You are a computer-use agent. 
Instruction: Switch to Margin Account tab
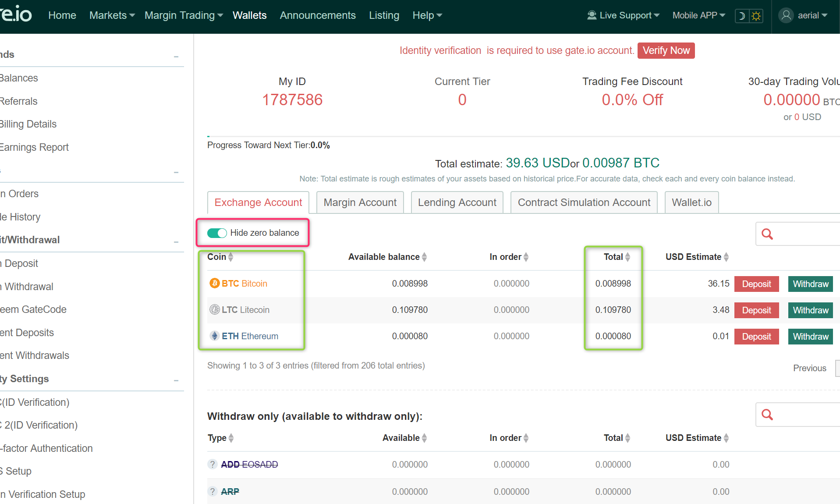pyautogui.click(x=360, y=202)
